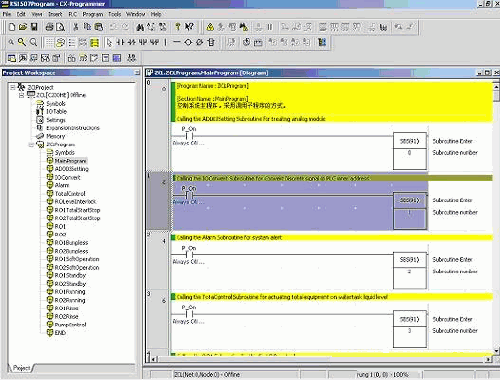Toggle rung comments view button
The image size is (500, 380).
click(x=95, y=42)
